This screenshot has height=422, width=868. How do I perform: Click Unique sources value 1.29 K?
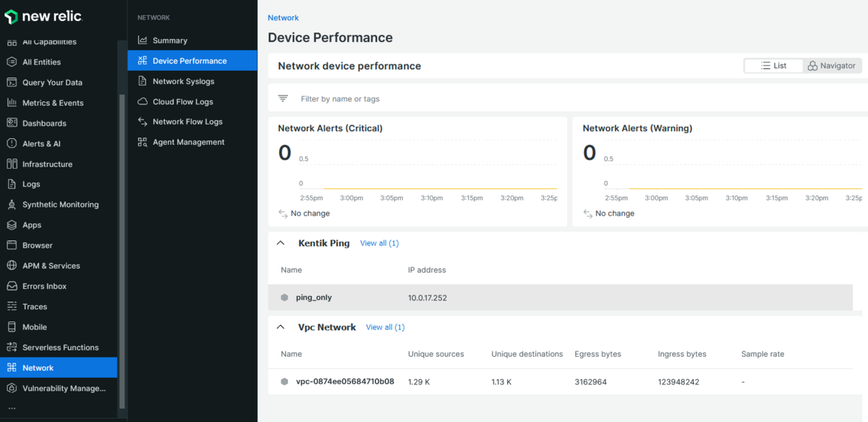[420, 381]
